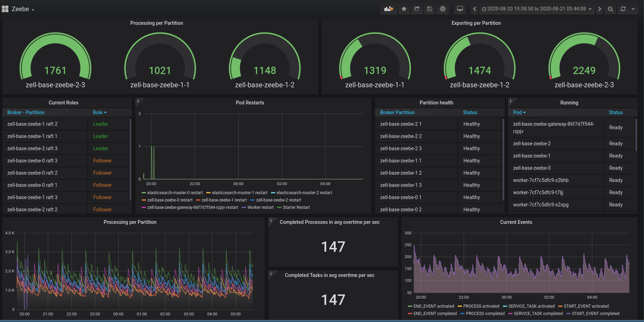The image size is (644, 322).
Task: Star this Zeebe dashboard
Action: pos(404,9)
